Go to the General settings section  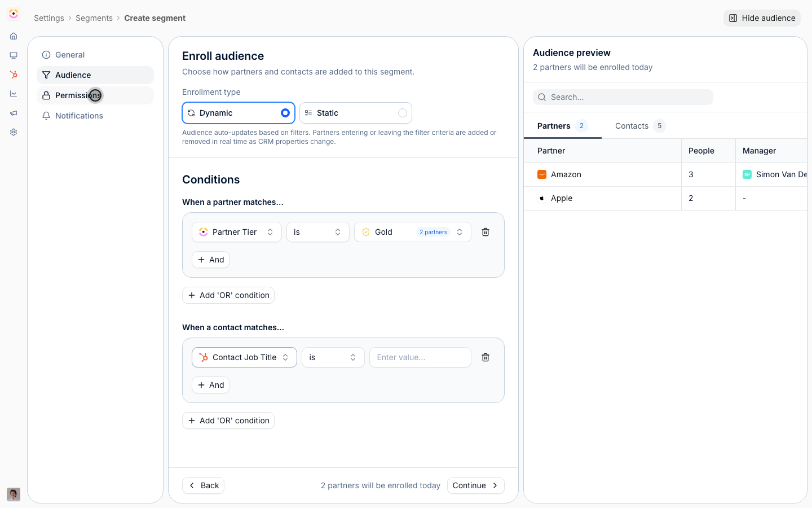(x=95, y=55)
